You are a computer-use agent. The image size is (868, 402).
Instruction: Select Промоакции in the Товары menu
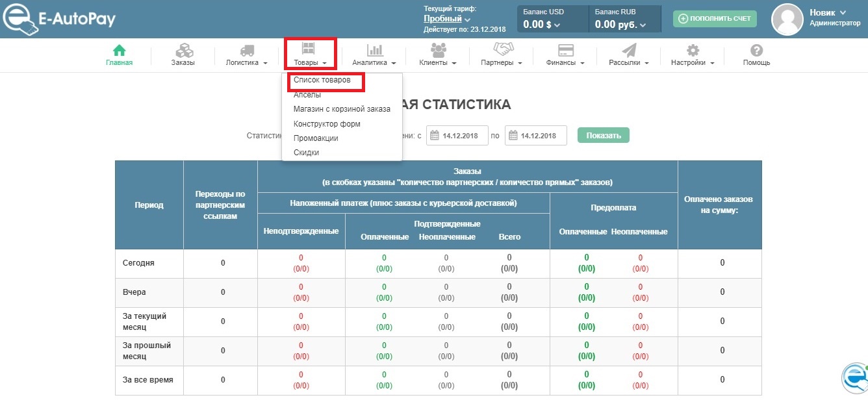coord(315,138)
